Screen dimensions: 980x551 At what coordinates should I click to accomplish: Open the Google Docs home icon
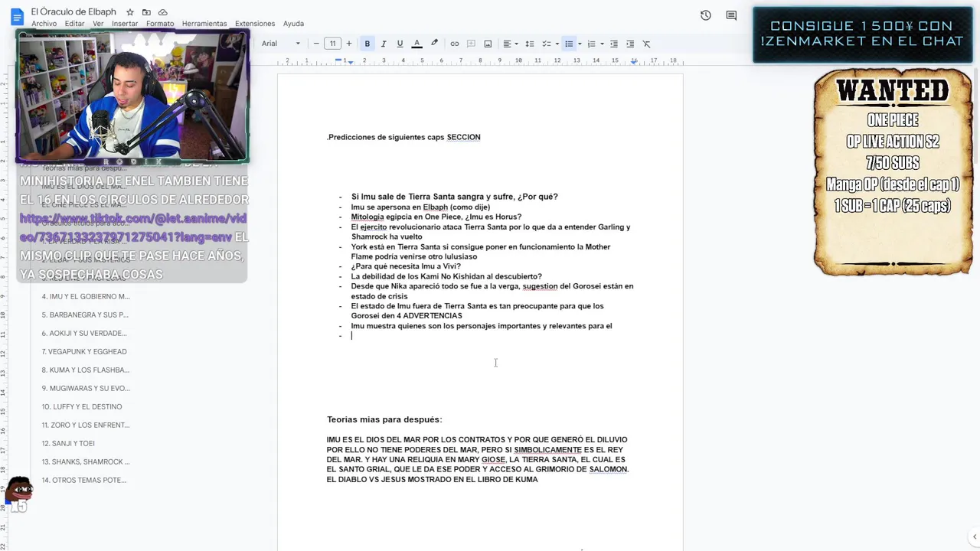point(17,17)
